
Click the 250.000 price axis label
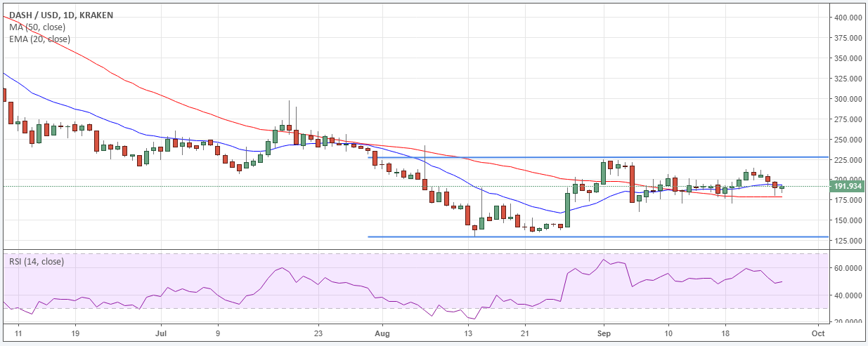[847, 140]
